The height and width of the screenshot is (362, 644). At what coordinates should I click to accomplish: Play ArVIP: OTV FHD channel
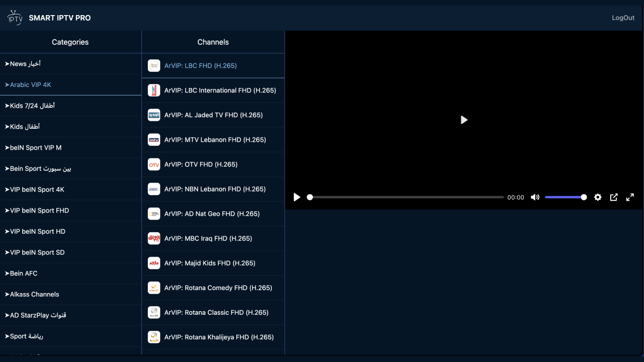tap(213, 164)
